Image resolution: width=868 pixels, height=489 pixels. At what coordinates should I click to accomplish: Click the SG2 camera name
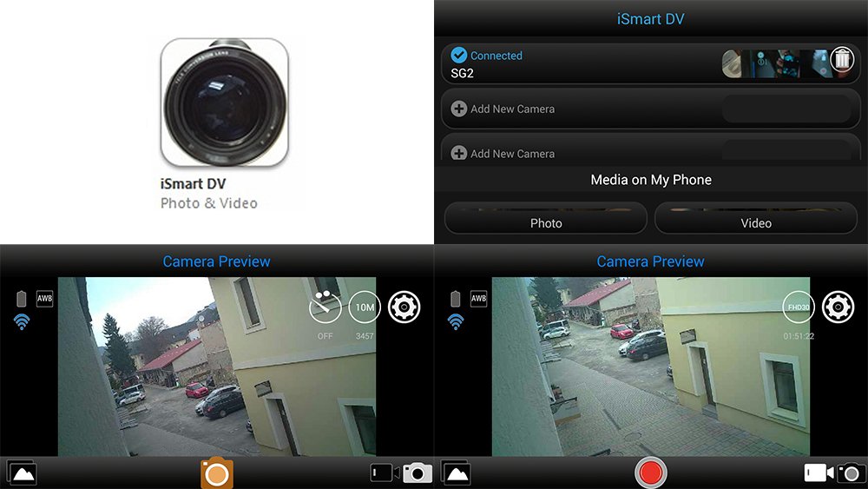(x=462, y=73)
